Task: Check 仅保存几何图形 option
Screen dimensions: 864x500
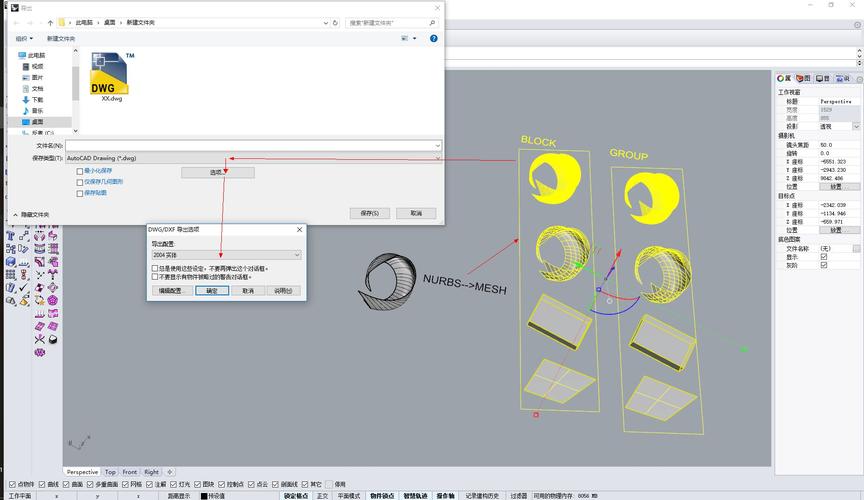Action: pyautogui.click(x=80, y=182)
